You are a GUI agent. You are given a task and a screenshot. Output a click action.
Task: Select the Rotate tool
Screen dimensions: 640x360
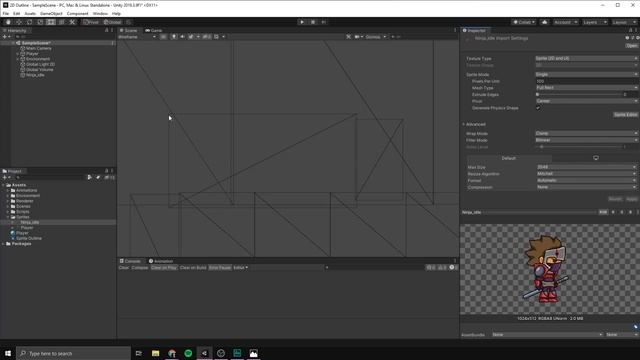[29, 22]
